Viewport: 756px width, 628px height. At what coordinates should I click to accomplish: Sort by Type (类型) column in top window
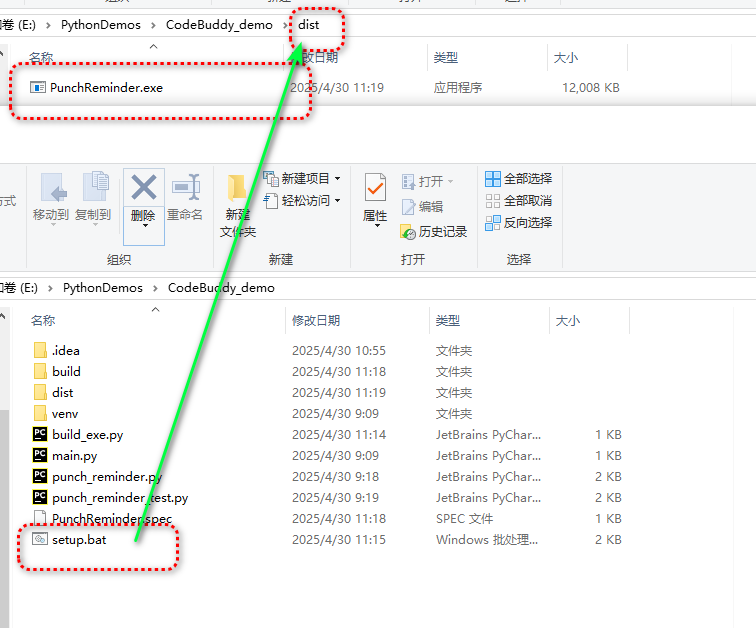coord(446,58)
